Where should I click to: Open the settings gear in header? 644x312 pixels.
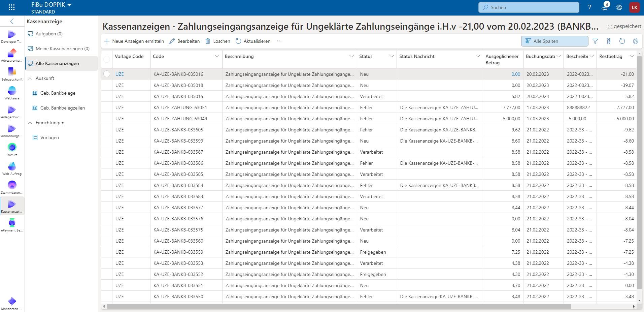point(619,7)
